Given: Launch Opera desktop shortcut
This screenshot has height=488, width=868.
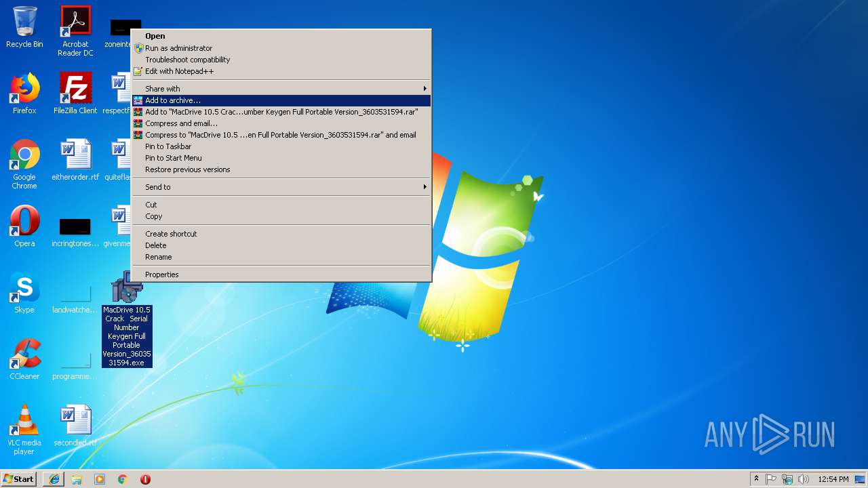Looking at the screenshot, I should click(x=24, y=226).
